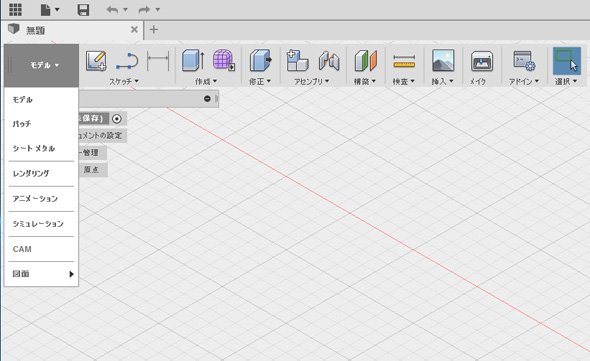Redo the last action
This screenshot has height=361, width=590.
click(x=144, y=10)
